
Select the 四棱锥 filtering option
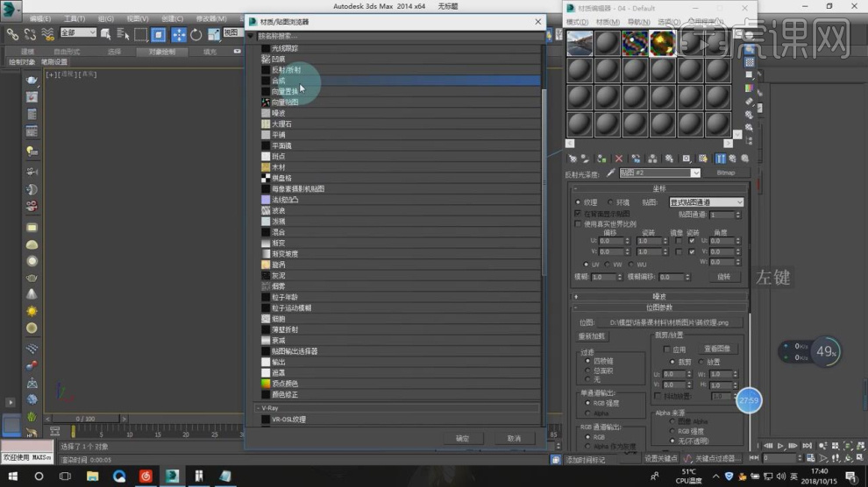pos(587,361)
